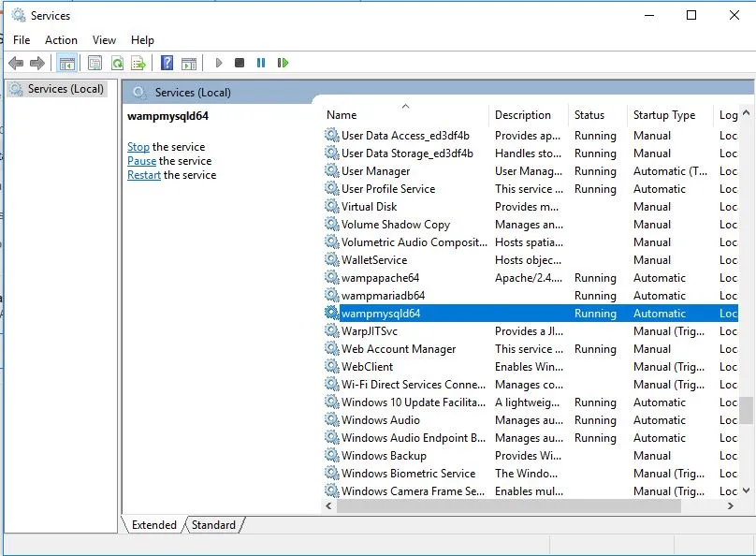Click the Back arrow in the toolbar
Viewport: 756px width, 556px height.
click(x=16, y=63)
